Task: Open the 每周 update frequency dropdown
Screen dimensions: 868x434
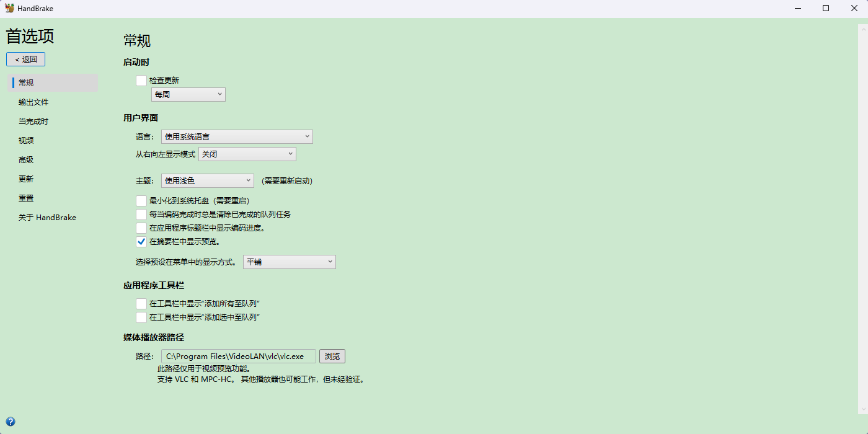Action: (x=188, y=94)
